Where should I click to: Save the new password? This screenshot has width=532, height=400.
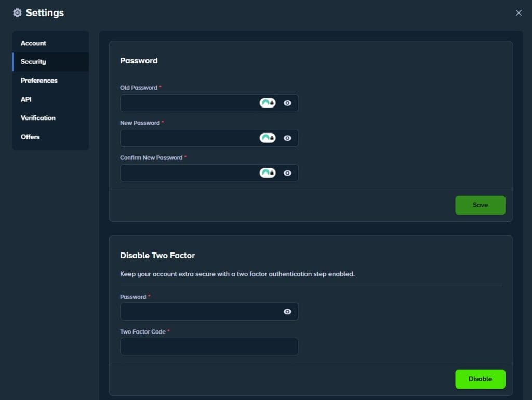(x=480, y=205)
